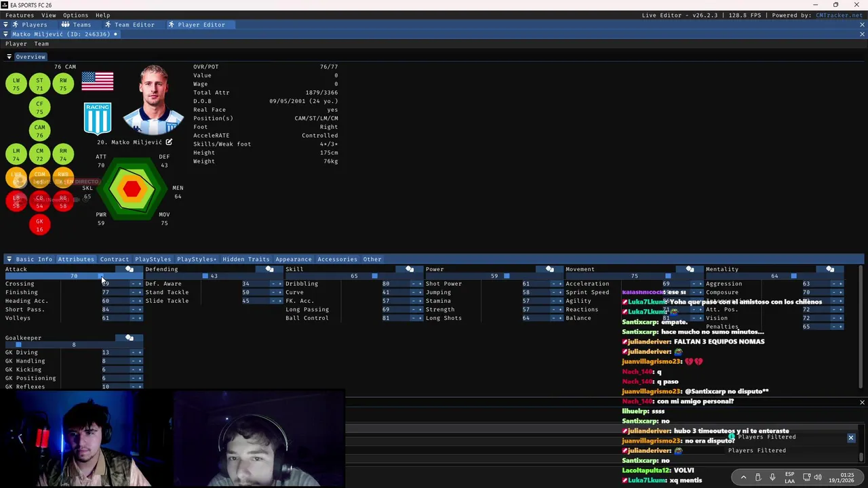Open the Team submenu
This screenshot has height=488, width=868.
[x=42, y=43]
